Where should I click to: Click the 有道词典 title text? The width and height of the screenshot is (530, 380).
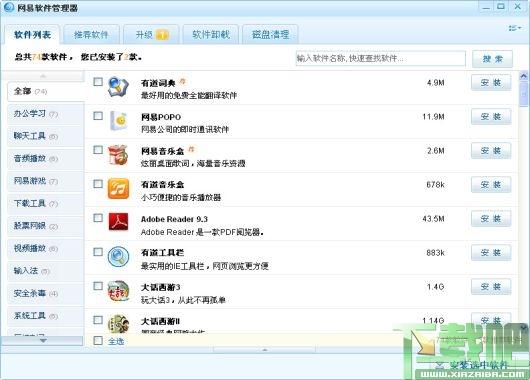click(x=158, y=83)
